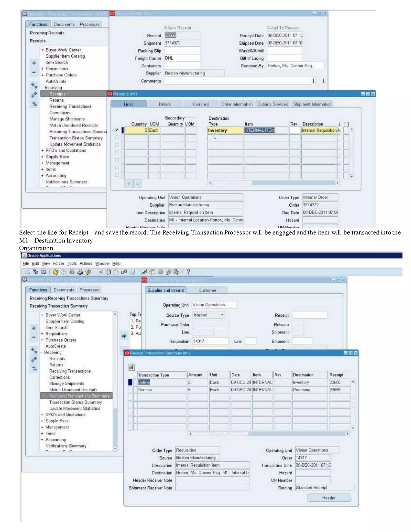Click the INTERNAL ITEM cell in Receipts lines
Image resolution: width=411 pixels, height=532 pixels.
266,130
